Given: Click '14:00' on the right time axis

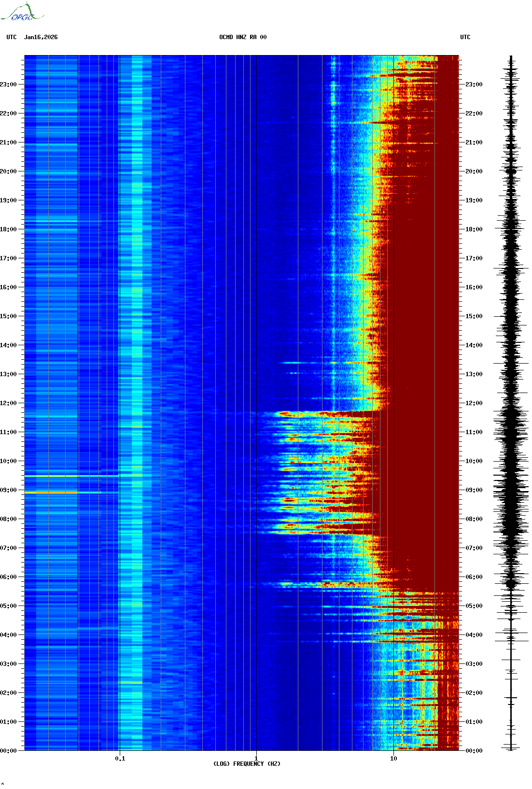Looking at the screenshot, I should pos(474,345).
